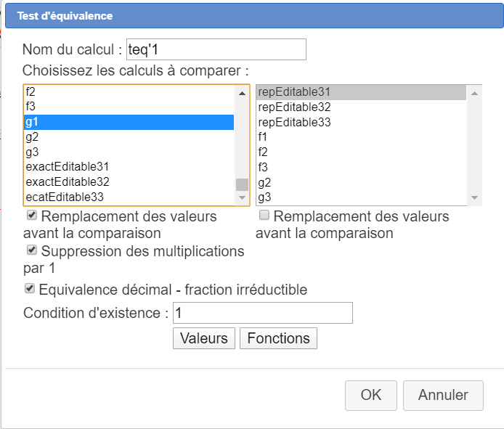The width and height of the screenshot is (504, 429).
Task: Open the Valeurs button
Action: tap(204, 338)
